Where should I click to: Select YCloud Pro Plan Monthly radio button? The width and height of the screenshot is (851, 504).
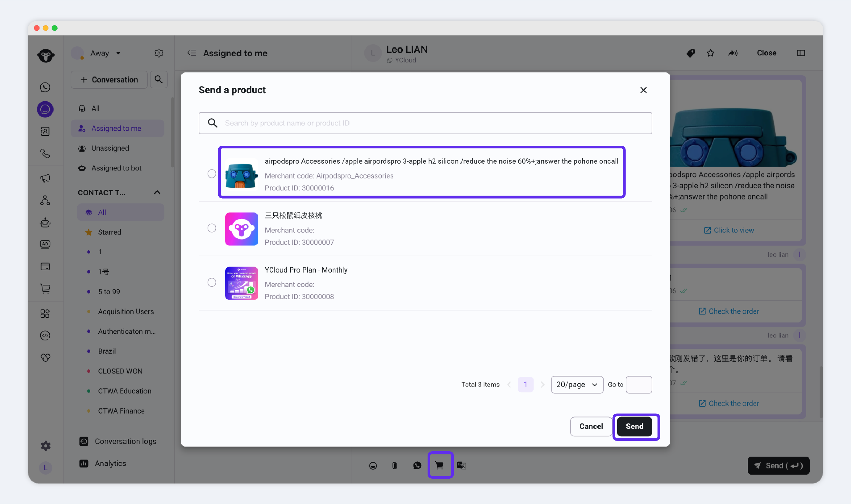click(212, 282)
